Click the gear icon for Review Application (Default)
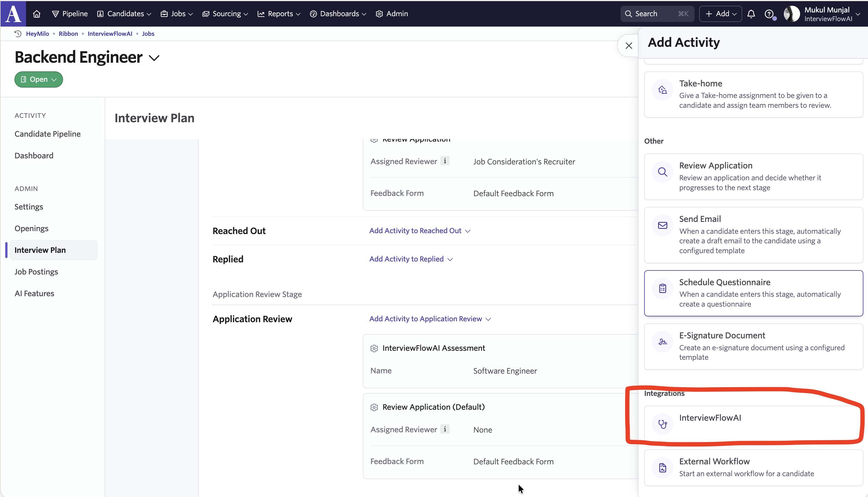The width and height of the screenshot is (868, 497). pyautogui.click(x=374, y=407)
